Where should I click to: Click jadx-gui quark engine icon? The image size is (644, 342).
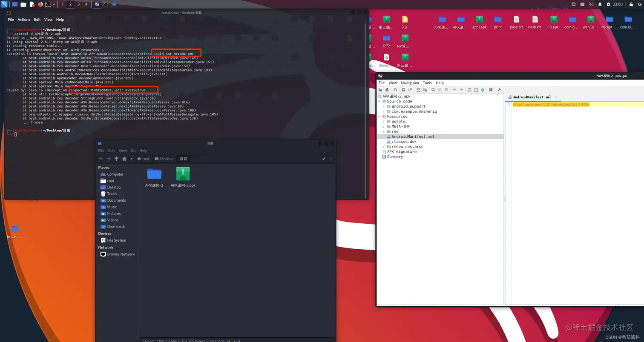(x=476, y=90)
